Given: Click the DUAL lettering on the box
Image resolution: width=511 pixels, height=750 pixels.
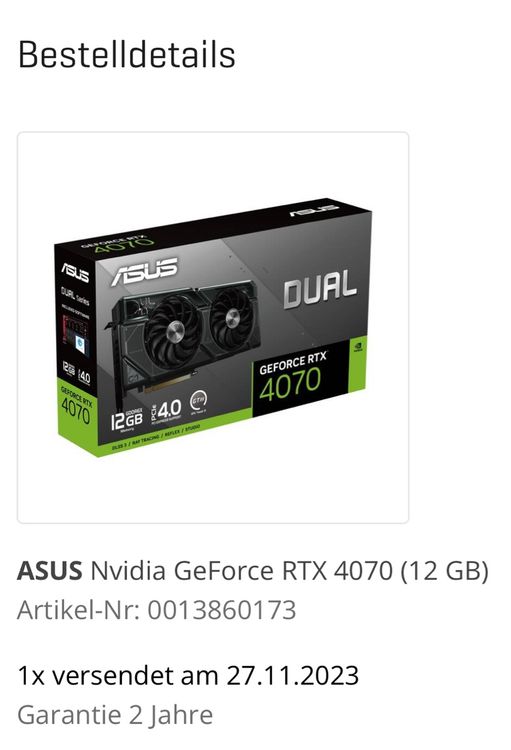Looking at the screenshot, I should coord(320,288).
